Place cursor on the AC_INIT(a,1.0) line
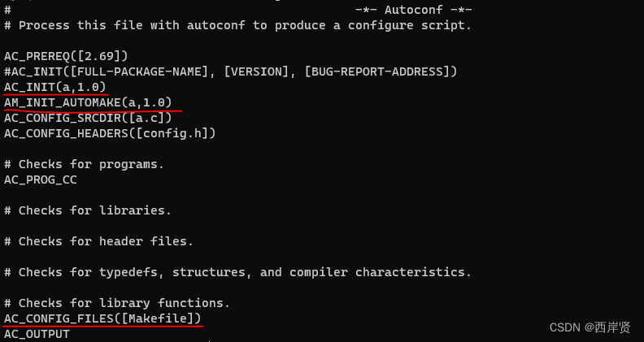644x342 pixels. pyautogui.click(x=54, y=87)
